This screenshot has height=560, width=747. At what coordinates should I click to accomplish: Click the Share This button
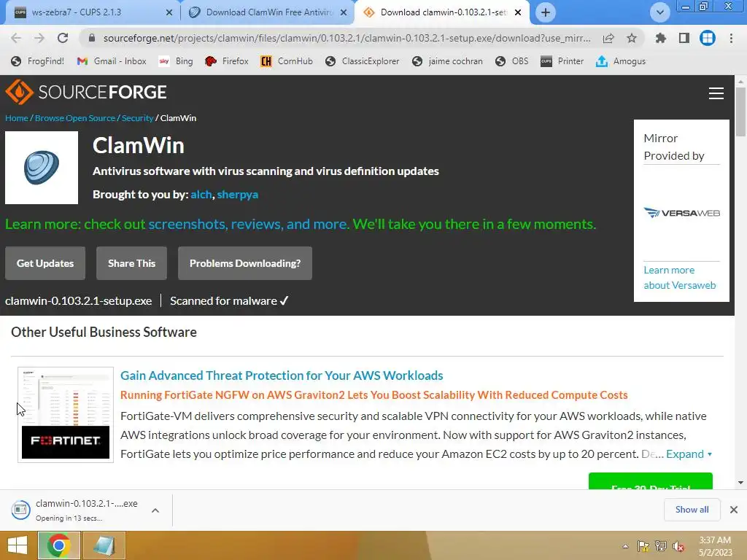click(131, 263)
